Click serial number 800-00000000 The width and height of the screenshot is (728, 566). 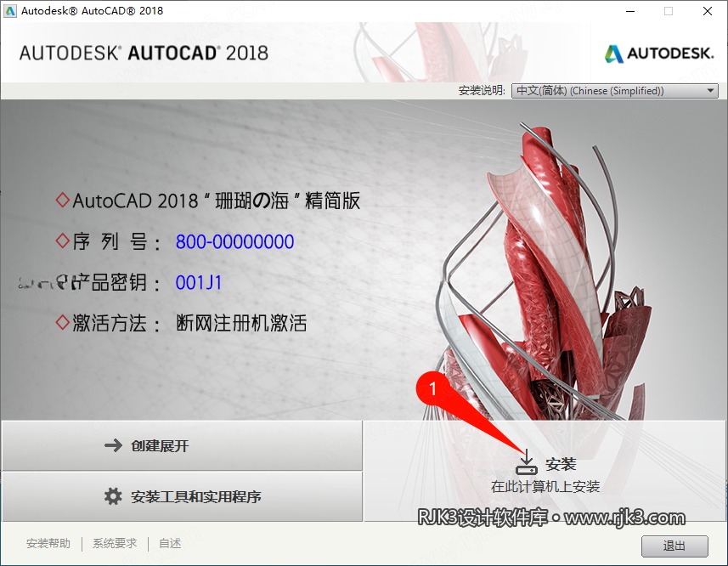pos(235,242)
